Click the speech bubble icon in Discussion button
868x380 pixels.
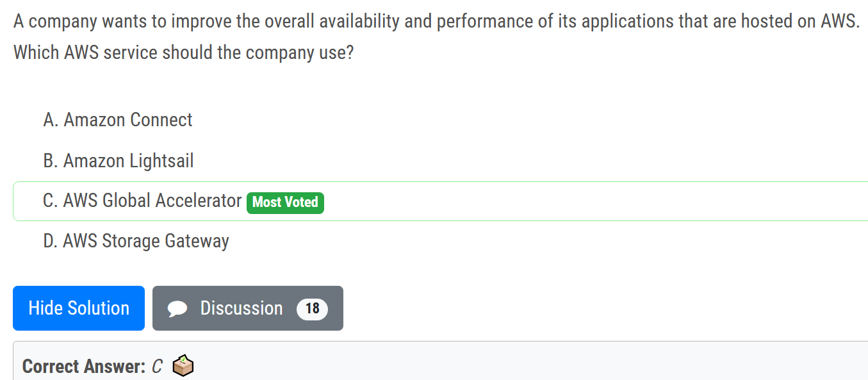point(177,309)
